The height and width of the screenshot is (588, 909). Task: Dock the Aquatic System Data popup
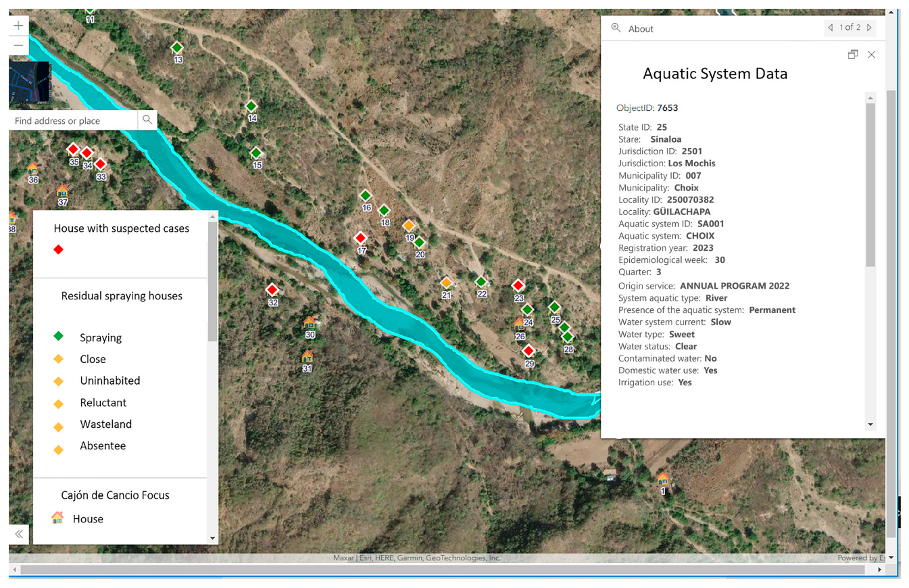point(853,55)
